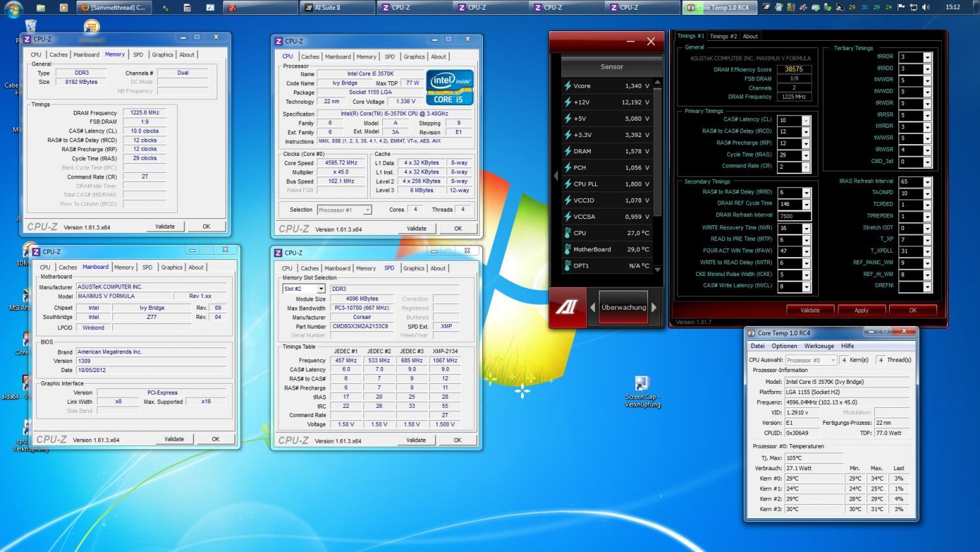Open the Recycle Bin desktop icon
980x552 pixels.
click(x=31, y=25)
